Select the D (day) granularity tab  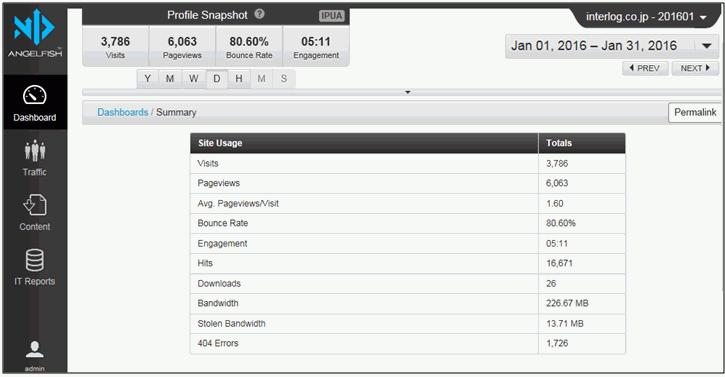click(216, 79)
